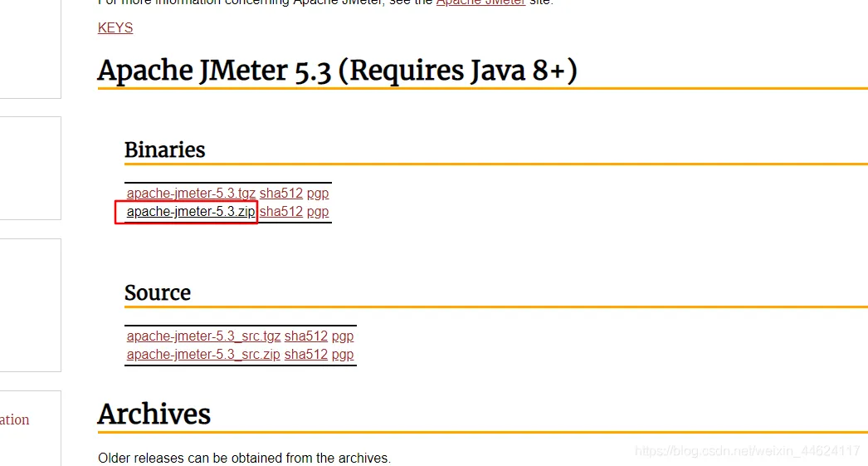Viewport: 868px width, 466px height.
Task: Open the KEYS link
Action: pos(115,27)
